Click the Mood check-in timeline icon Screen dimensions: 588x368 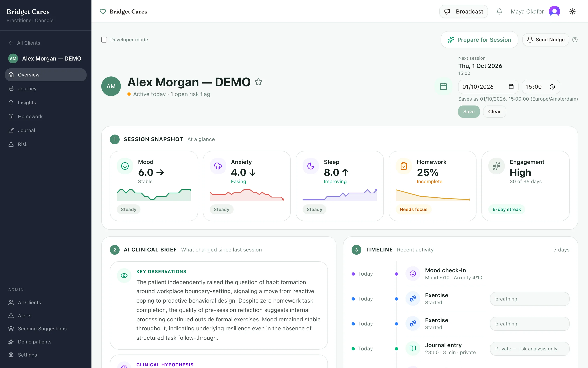(x=413, y=274)
